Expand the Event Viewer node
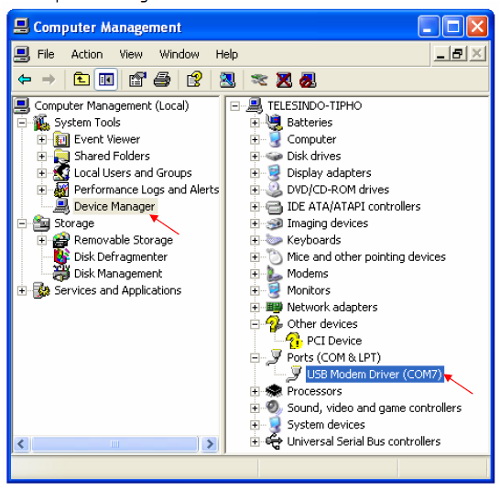The width and height of the screenshot is (500, 489). [42, 139]
